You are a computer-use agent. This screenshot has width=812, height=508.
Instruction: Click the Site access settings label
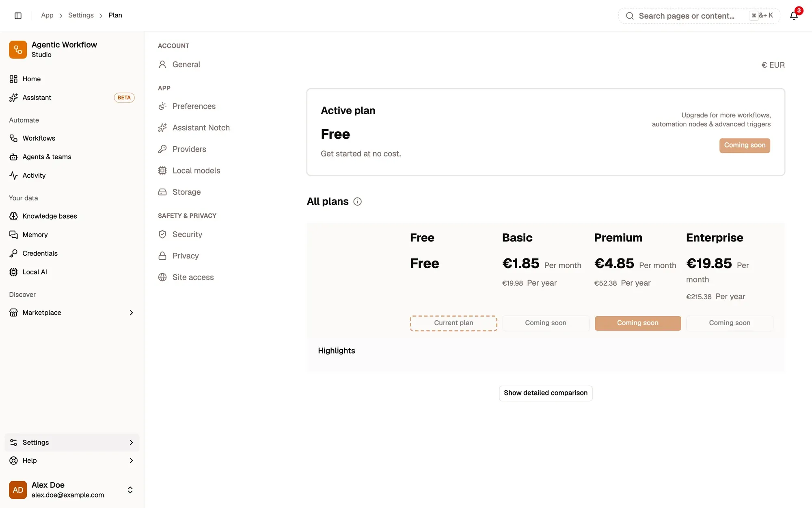coord(193,278)
